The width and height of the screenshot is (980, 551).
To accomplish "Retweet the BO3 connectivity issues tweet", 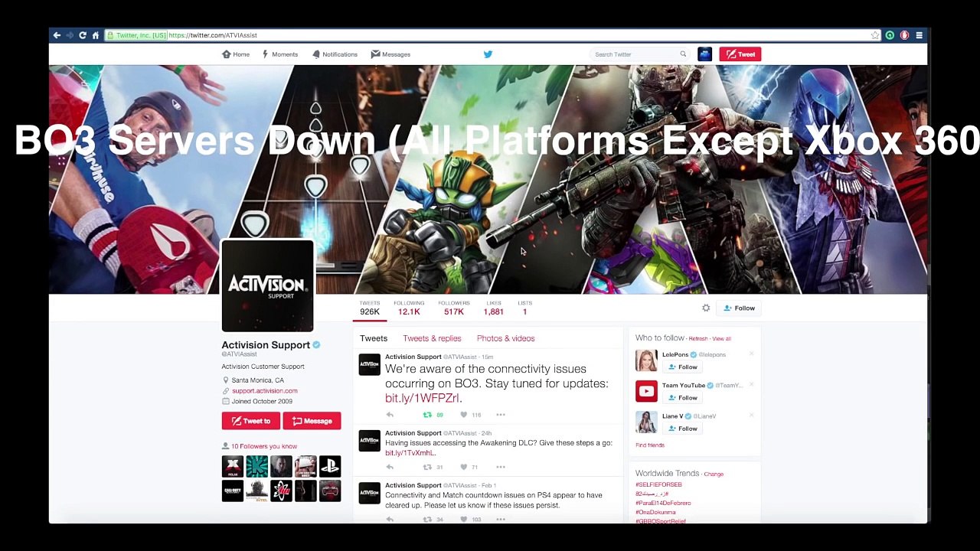I will tap(427, 415).
